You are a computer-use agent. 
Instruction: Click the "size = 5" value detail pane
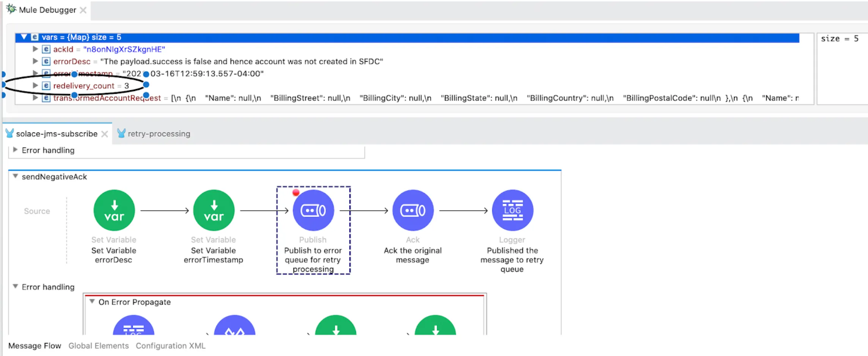tap(842, 68)
